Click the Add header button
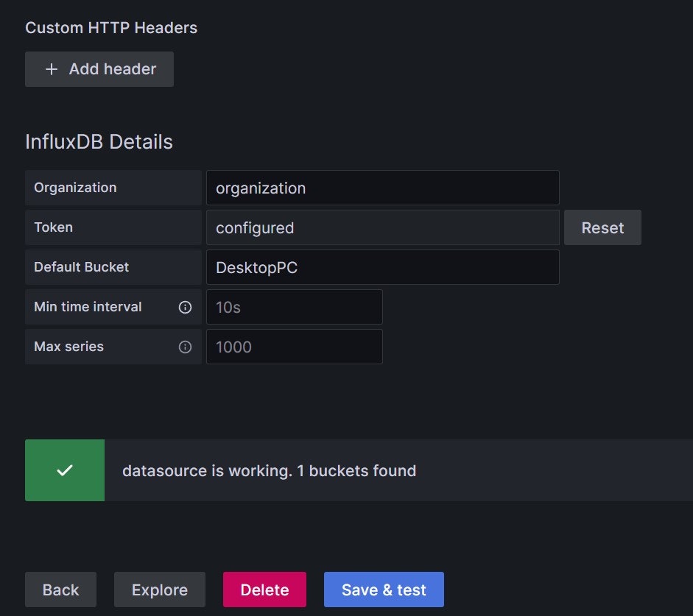This screenshot has height=616, width=693. coord(99,69)
